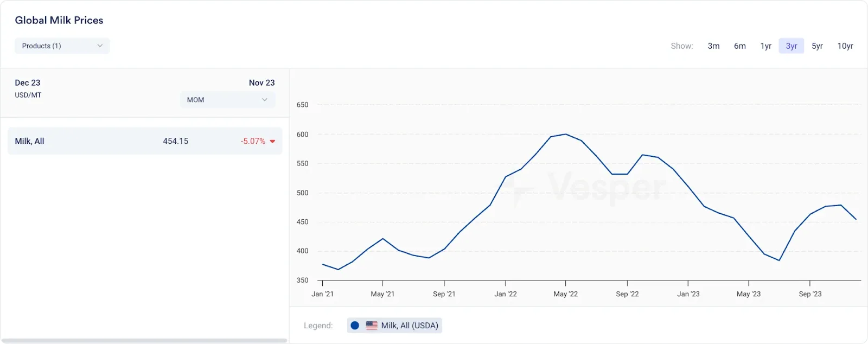
Task: Select the 5yr time range
Action: point(817,46)
